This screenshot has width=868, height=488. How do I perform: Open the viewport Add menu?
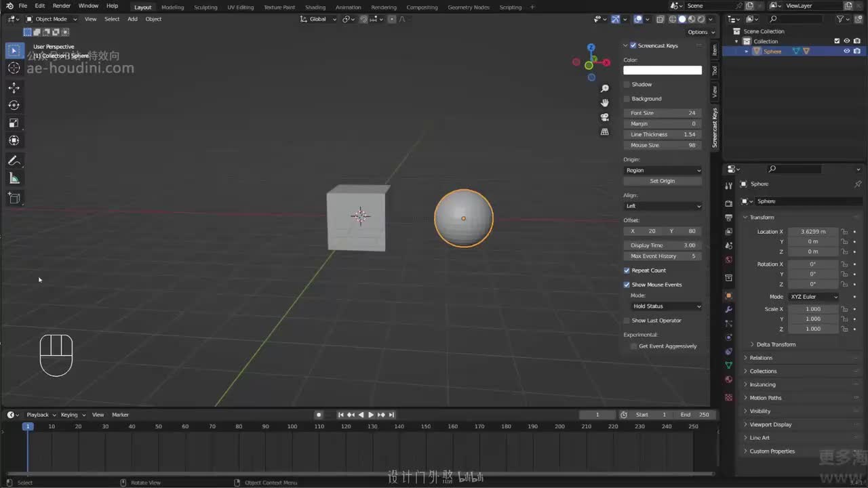coord(132,19)
